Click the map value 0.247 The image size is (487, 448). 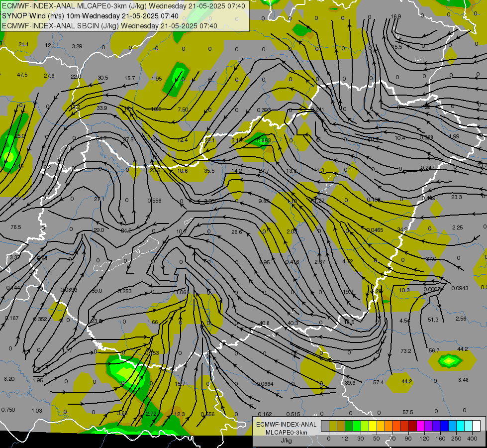[x=428, y=168]
